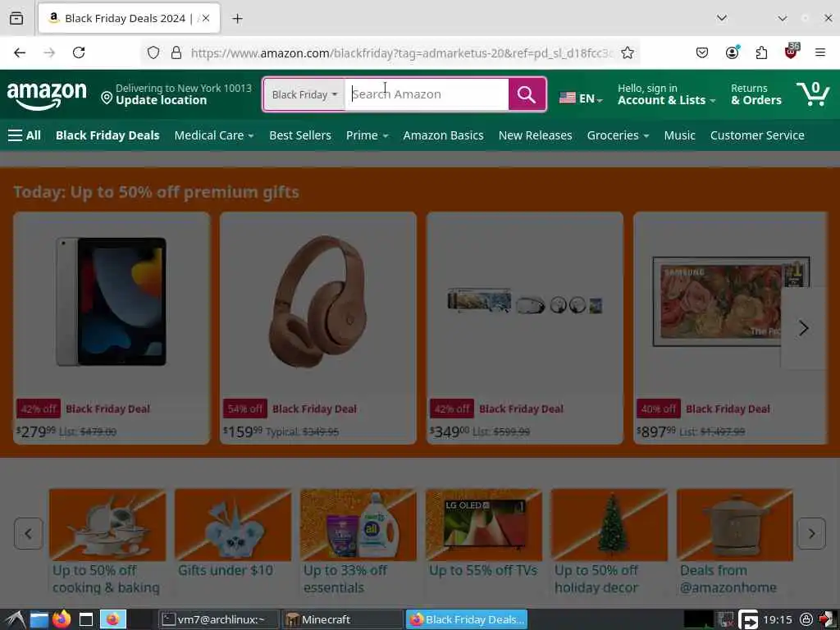This screenshot has height=630, width=840.
Task: Switch to the Minecraft window in taskbar
Action: pyautogui.click(x=342, y=620)
